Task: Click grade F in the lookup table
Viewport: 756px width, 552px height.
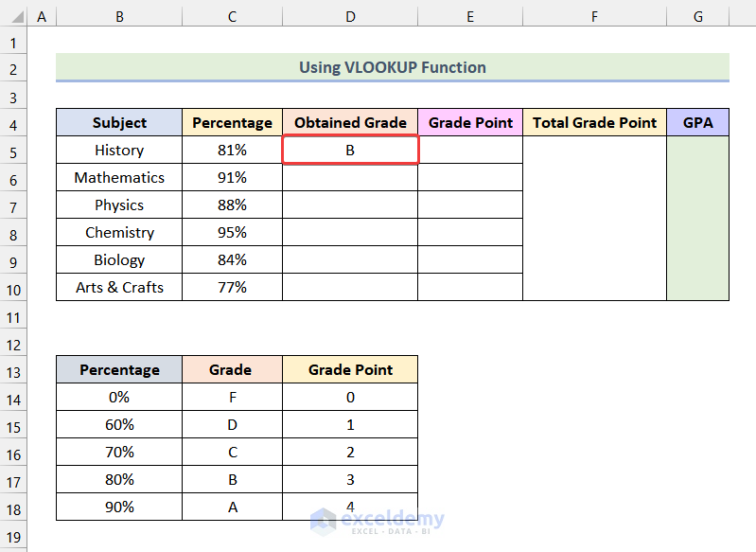Action: tap(232, 398)
